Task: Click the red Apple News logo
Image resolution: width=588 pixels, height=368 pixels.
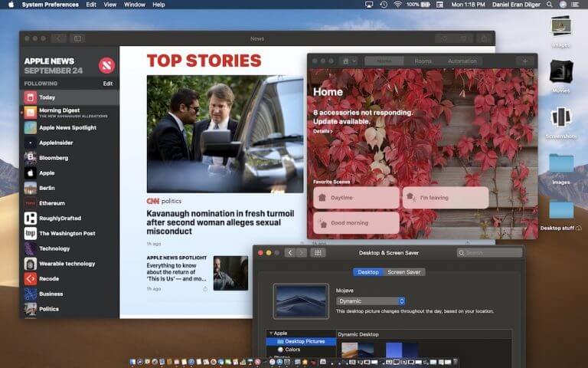Action: [x=106, y=66]
